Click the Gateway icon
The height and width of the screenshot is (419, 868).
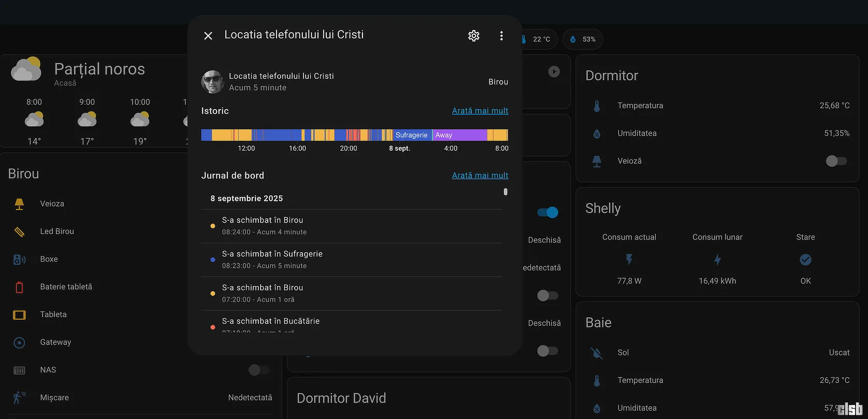[x=19, y=342]
